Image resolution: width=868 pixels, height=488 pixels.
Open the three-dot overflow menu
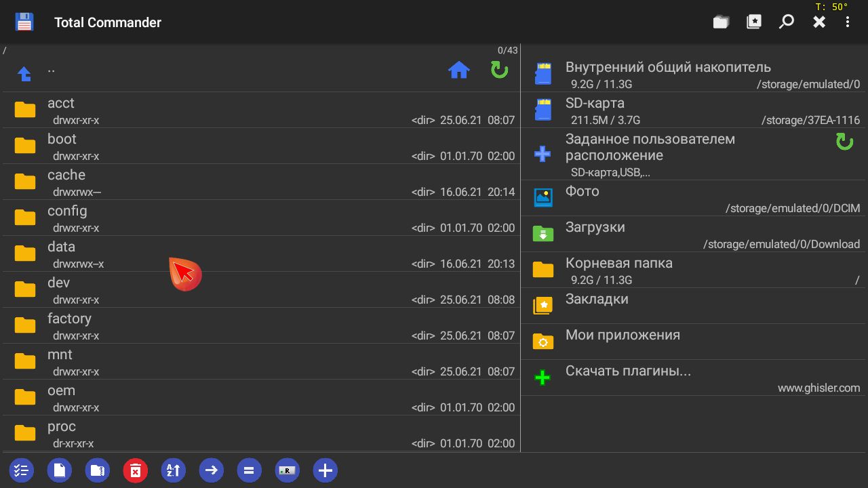point(848,22)
